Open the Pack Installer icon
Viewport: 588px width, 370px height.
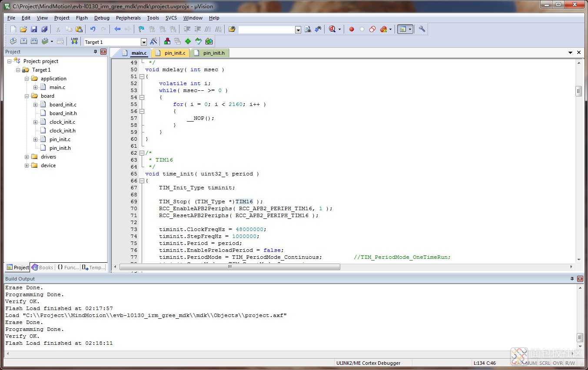click(x=209, y=41)
